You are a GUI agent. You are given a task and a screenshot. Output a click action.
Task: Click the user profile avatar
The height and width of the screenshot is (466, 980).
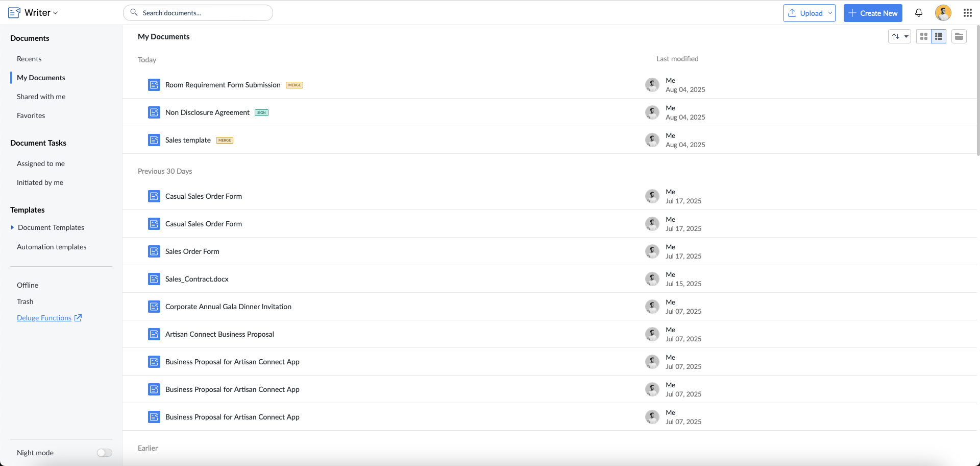point(943,13)
